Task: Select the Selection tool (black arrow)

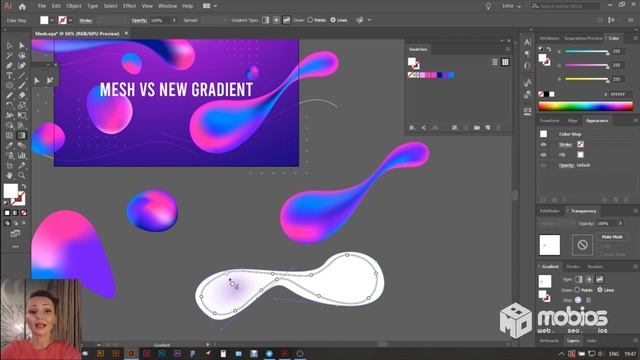Action: (x=9, y=46)
